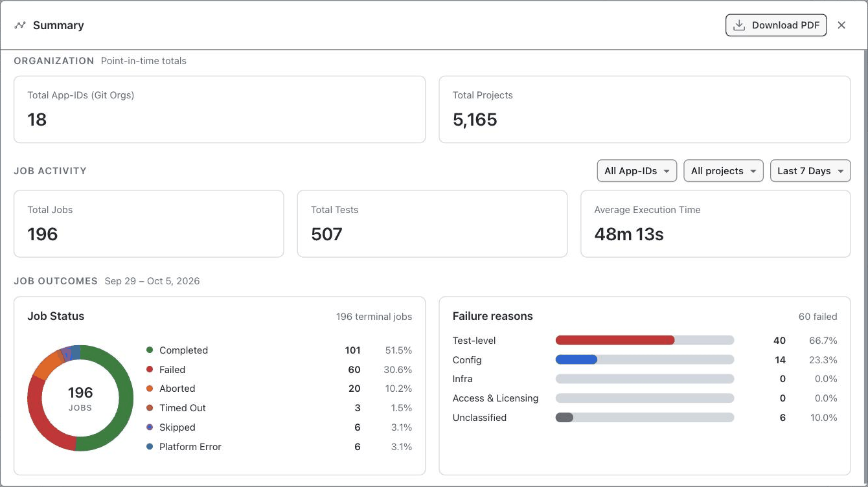868x487 pixels.
Task: Open the All App-IDs dropdown
Action: click(x=637, y=171)
